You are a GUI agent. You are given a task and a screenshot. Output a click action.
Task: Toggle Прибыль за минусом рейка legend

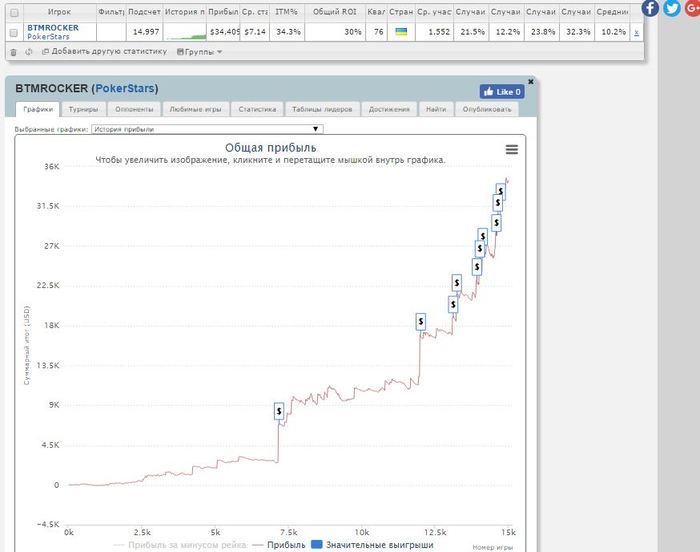(x=180, y=545)
